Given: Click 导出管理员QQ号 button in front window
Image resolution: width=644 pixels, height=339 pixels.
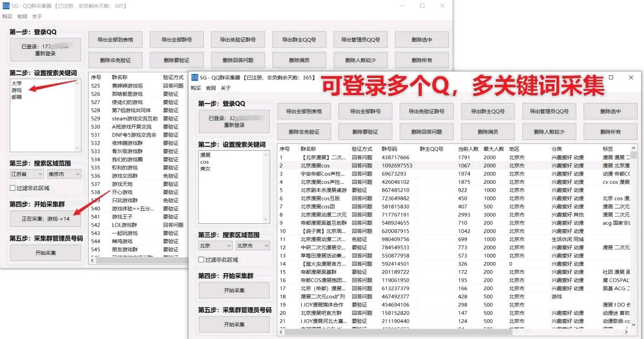Looking at the screenshot, I should click(x=549, y=111).
